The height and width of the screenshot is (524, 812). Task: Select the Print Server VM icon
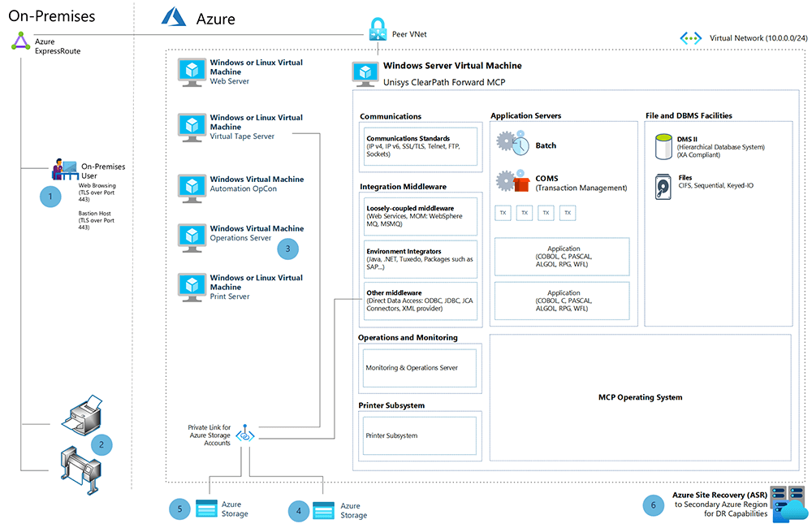192,287
